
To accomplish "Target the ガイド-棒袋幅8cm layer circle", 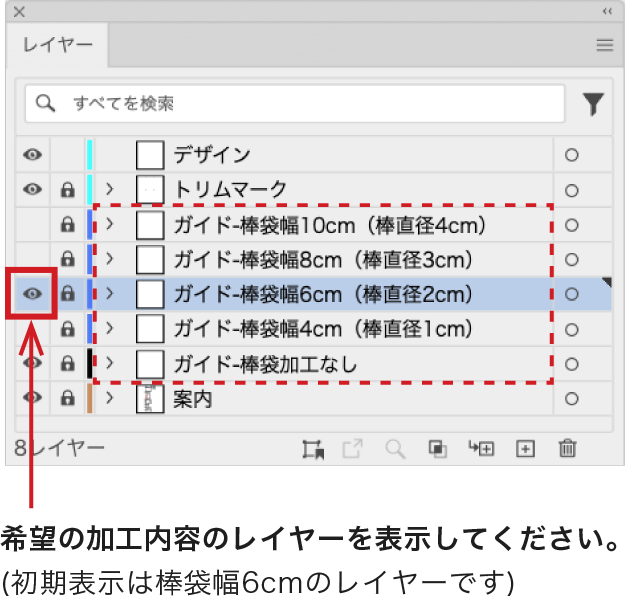I will (x=571, y=259).
